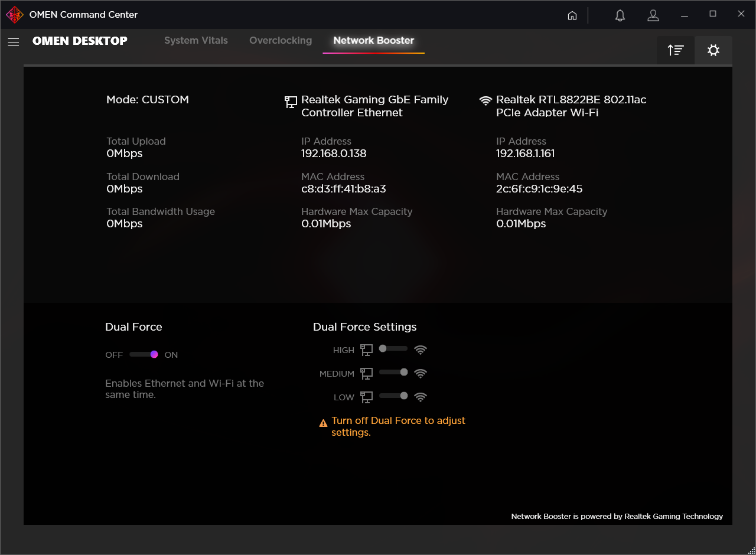
Task: Click the Wi-Fi icon beside HIGH slider
Action: (x=421, y=350)
